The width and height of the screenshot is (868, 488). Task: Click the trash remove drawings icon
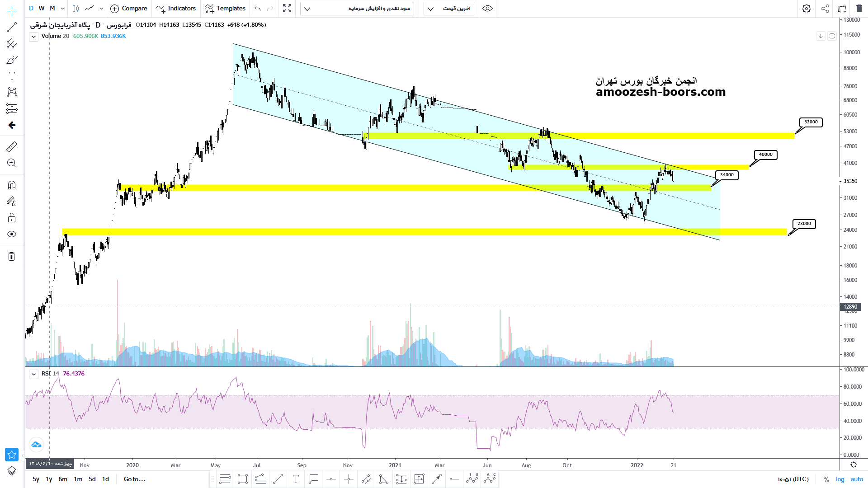[x=12, y=257]
